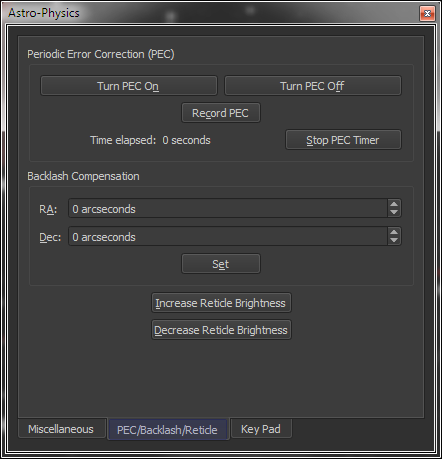This screenshot has width=442, height=459.
Task: Open the Key Pad tab
Action: pos(261,429)
